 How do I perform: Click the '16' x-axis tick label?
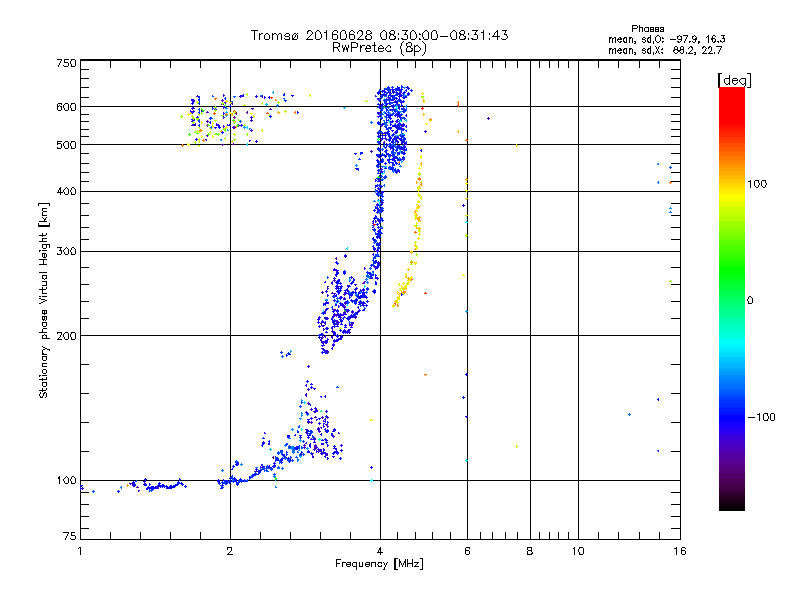click(x=680, y=551)
